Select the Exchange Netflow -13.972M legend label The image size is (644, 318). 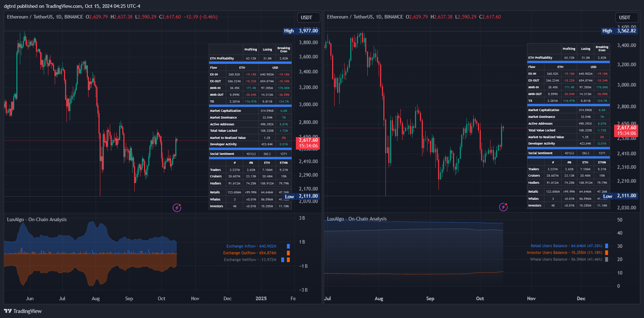pyautogui.click(x=250, y=260)
